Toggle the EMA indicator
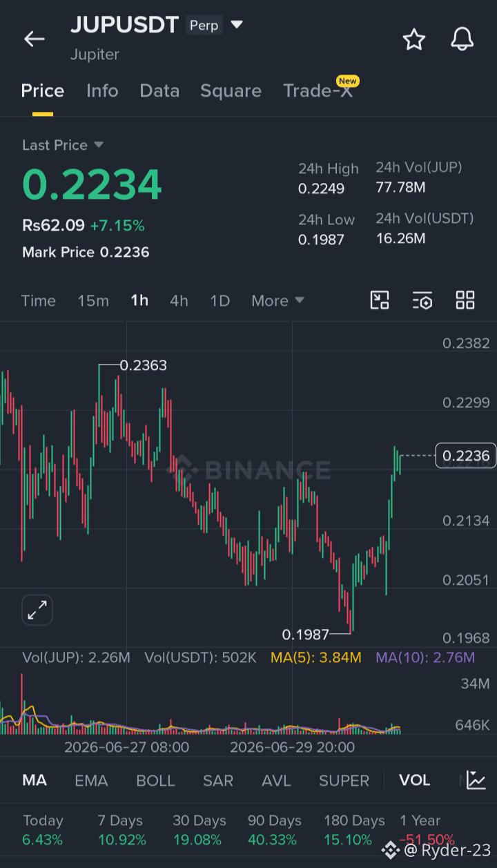This screenshot has height=868, width=497. click(91, 780)
